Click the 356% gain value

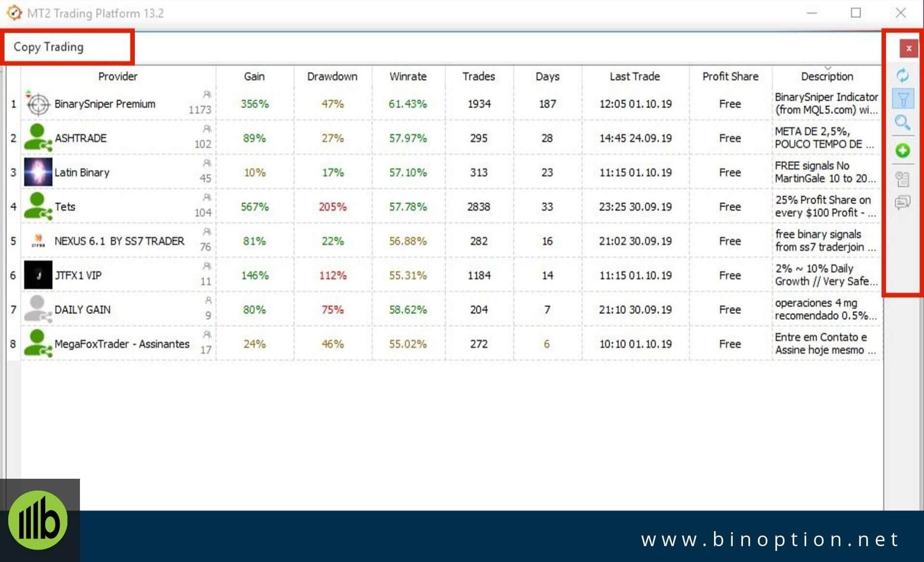[x=255, y=103]
